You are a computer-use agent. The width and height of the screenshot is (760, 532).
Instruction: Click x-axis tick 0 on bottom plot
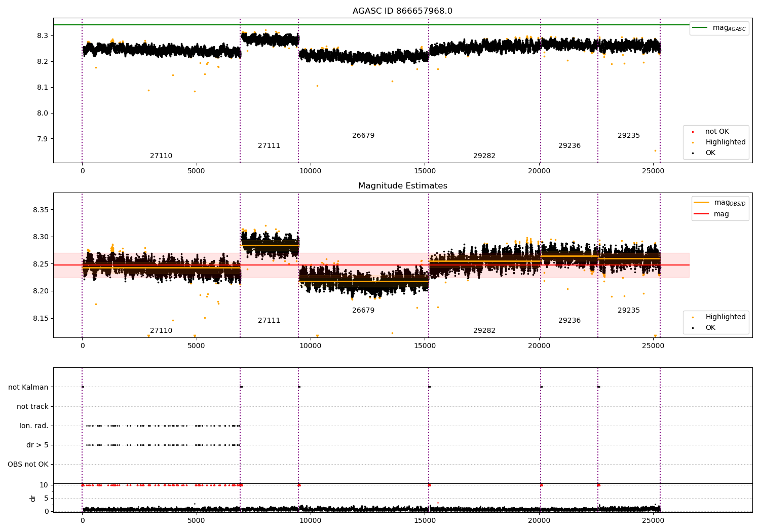pos(82,521)
